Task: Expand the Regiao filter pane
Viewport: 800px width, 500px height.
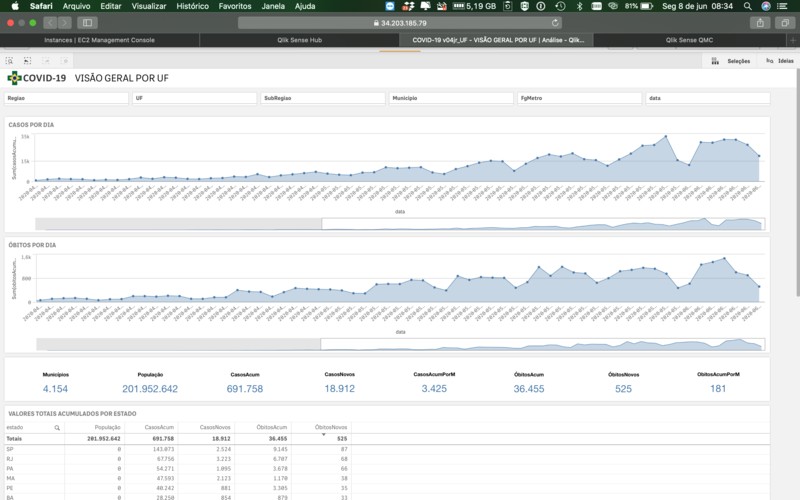Action: pyautogui.click(x=66, y=98)
